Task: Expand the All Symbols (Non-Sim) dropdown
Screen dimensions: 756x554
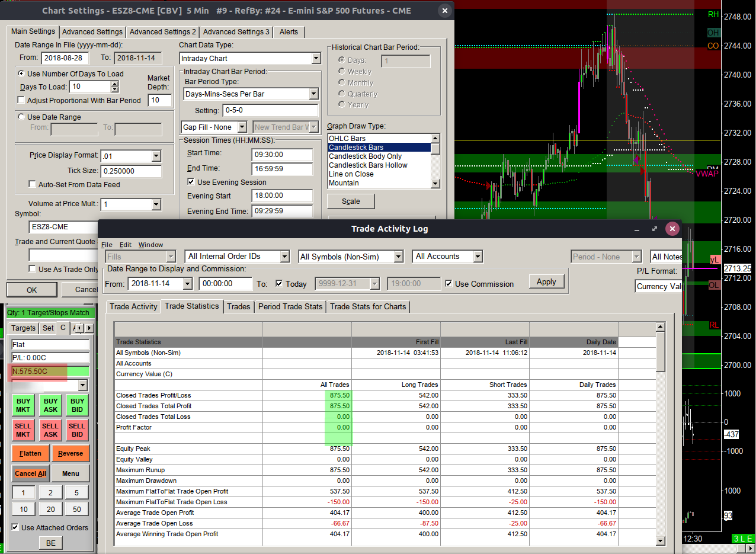Action: click(400, 257)
